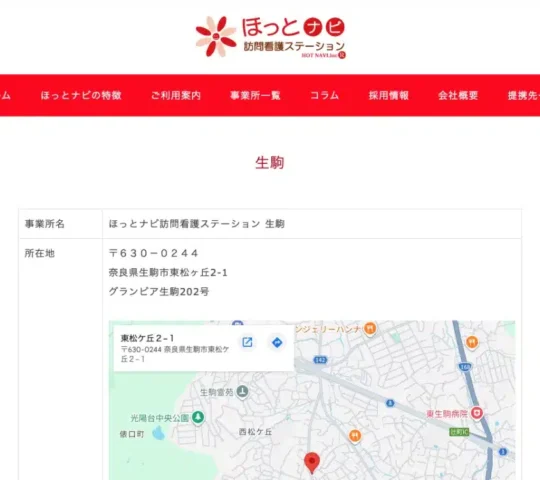Click postal code 〒６３０−０２４４

click(154, 253)
